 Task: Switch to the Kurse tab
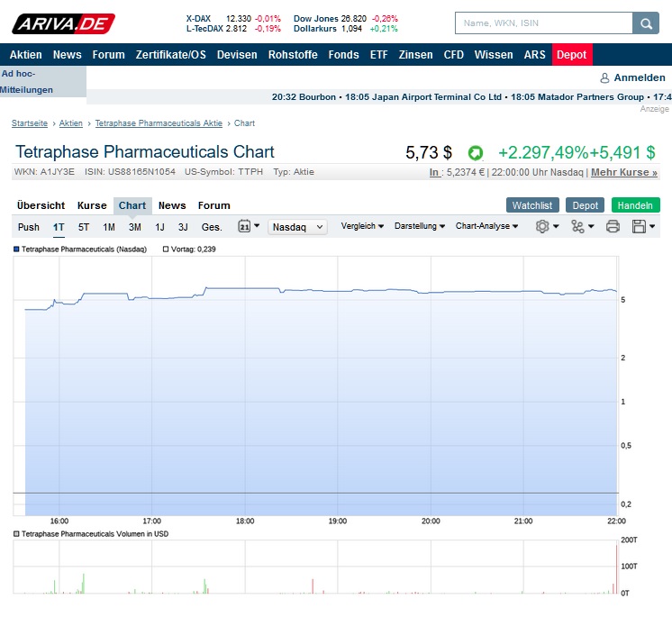coord(92,205)
